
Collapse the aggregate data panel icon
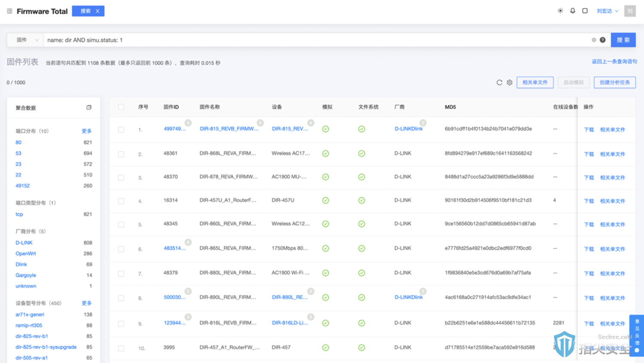click(x=89, y=107)
